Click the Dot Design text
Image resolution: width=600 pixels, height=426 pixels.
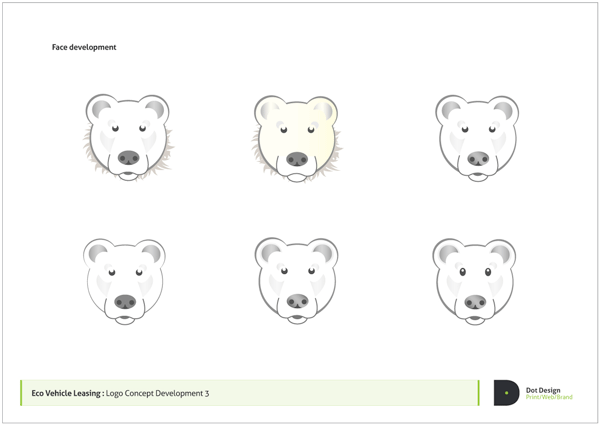coord(543,390)
